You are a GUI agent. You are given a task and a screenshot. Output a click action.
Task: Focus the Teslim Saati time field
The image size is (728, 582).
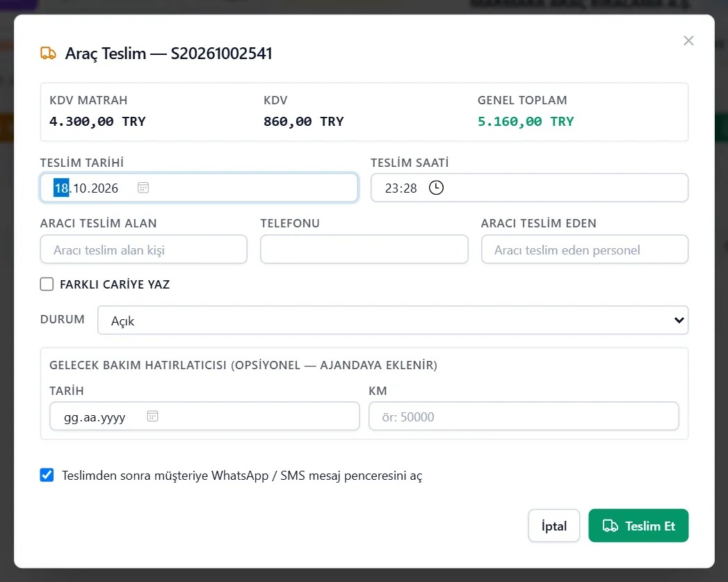[529, 188]
